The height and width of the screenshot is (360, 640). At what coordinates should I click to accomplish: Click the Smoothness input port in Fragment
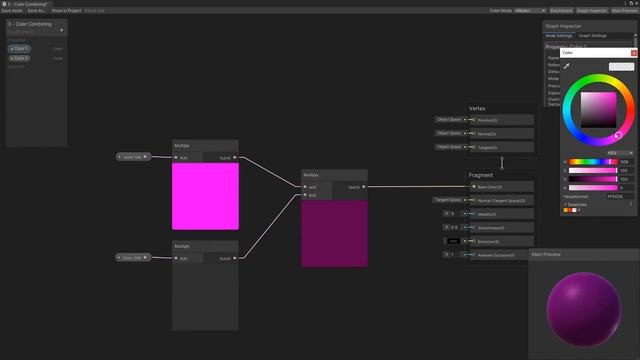pos(474,227)
